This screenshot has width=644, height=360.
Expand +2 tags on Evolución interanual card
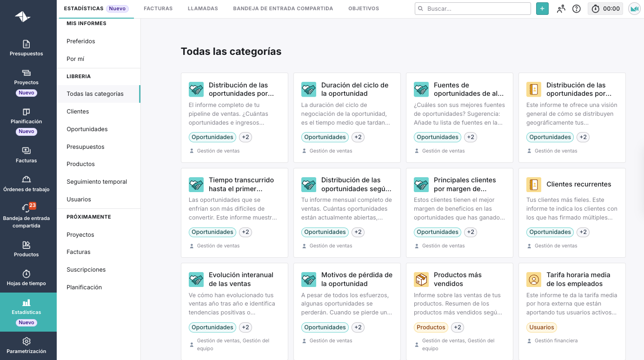[x=246, y=327]
